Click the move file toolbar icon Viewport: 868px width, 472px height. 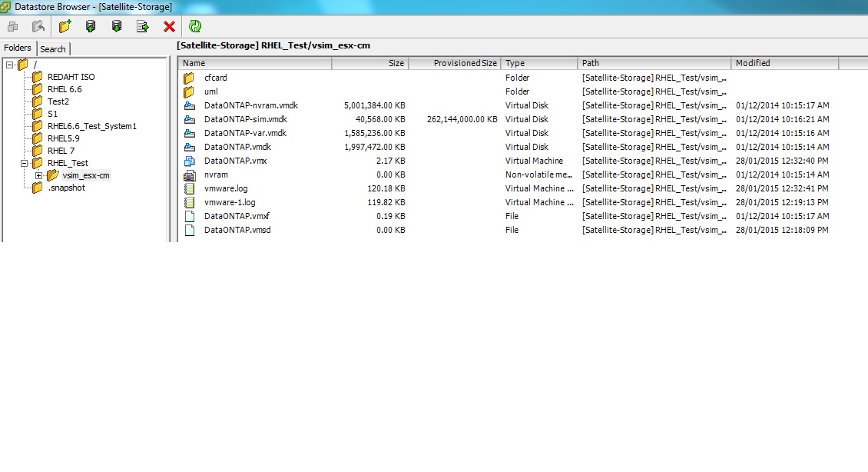(143, 26)
